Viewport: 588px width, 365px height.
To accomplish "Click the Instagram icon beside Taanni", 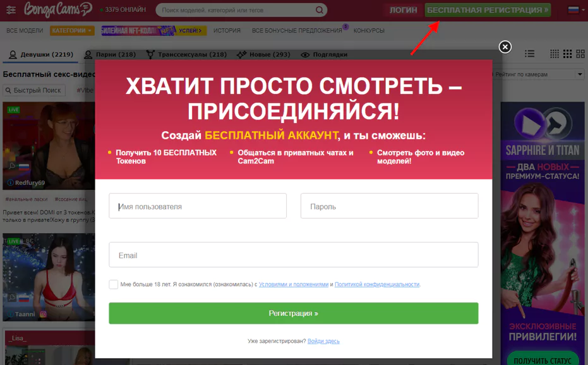I will click(43, 314).
